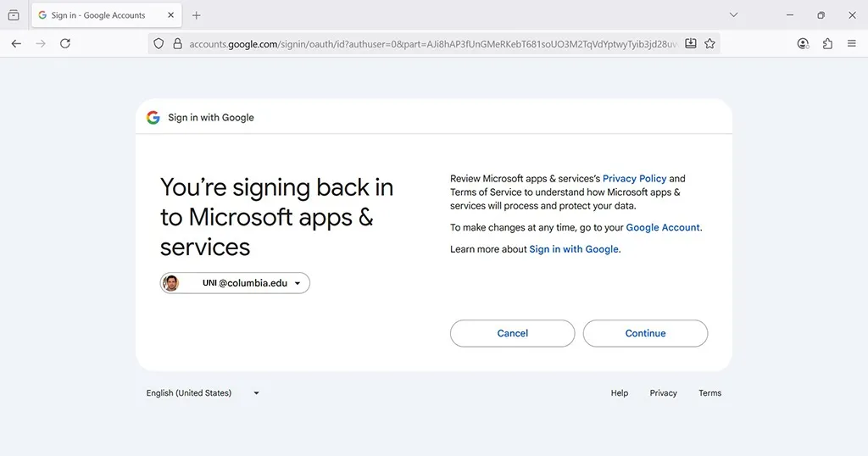The height and width of the screenshot is (456, 868).
Task: Open the Sign in with Google link
Action: [x=574, y=249]
